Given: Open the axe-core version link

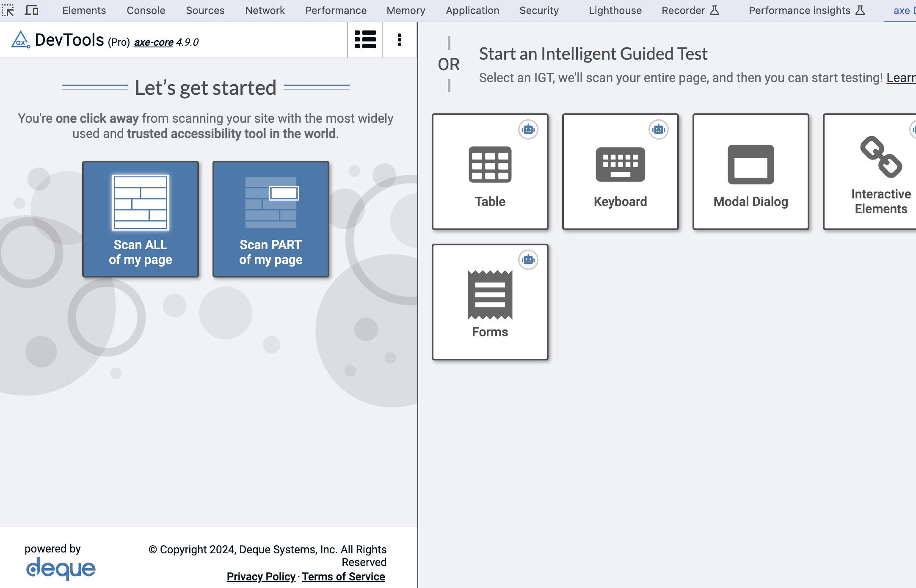Looking at the screenshot, I should click(x=154, y=42).
